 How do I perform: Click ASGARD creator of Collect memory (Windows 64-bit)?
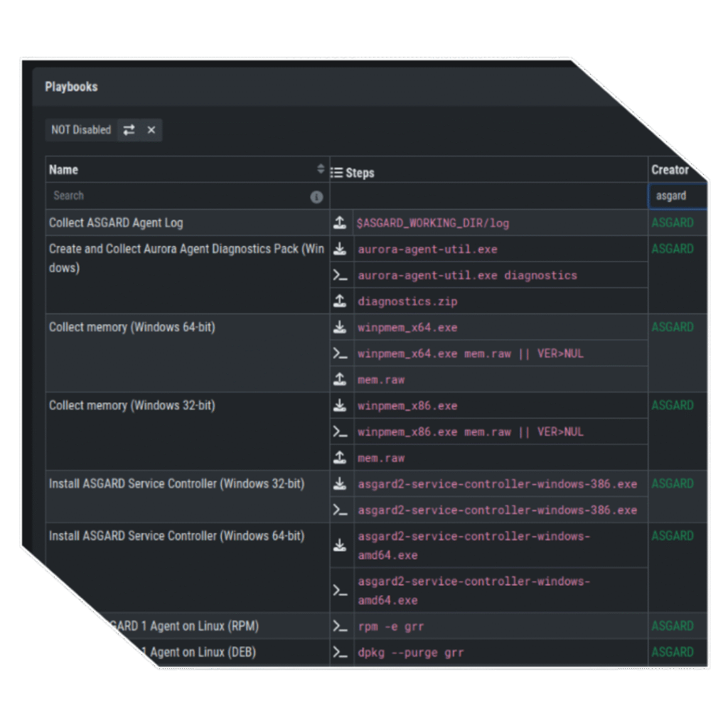[673, 327]
